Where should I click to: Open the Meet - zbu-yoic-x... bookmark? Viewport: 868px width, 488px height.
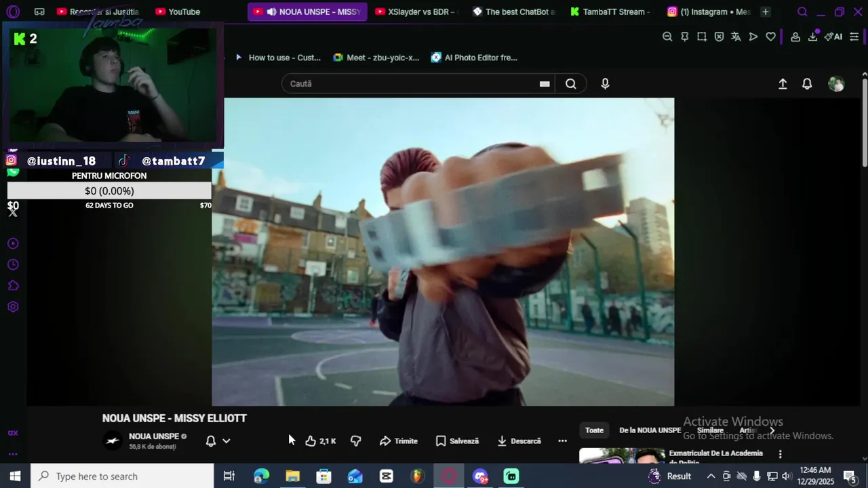376,58
